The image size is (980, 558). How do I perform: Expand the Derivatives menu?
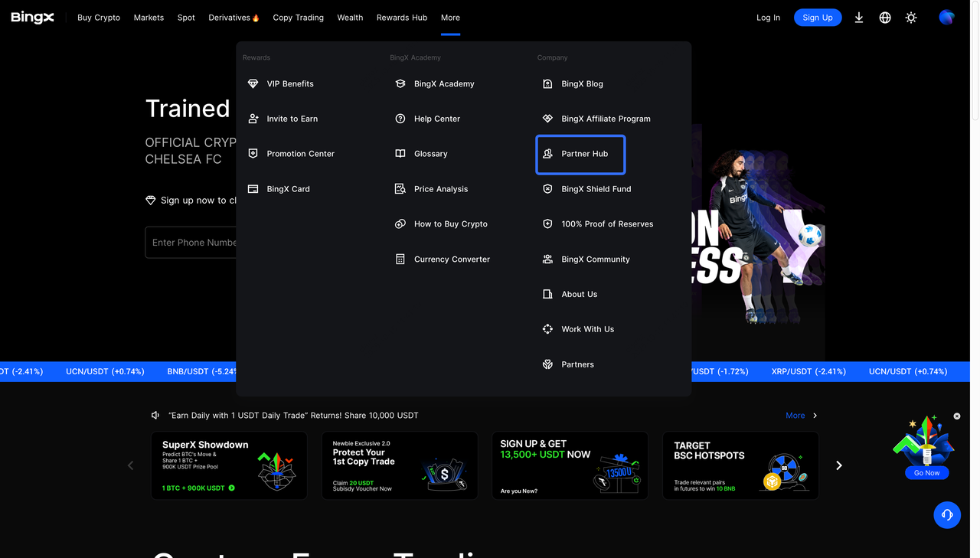[234, 18]
